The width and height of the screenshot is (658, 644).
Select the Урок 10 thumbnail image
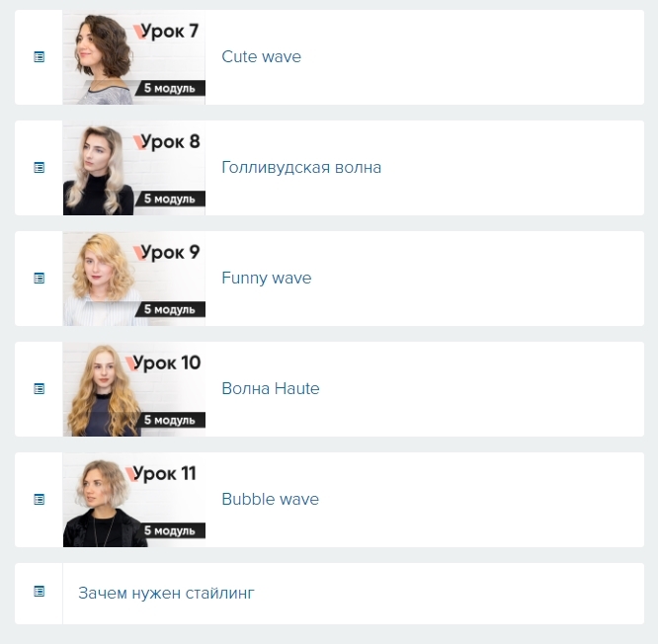point(134,389)
